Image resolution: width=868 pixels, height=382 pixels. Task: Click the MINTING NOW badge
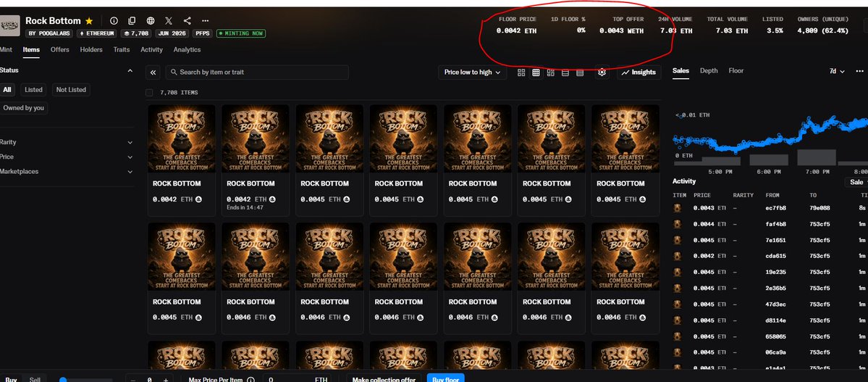coord(241,33)
